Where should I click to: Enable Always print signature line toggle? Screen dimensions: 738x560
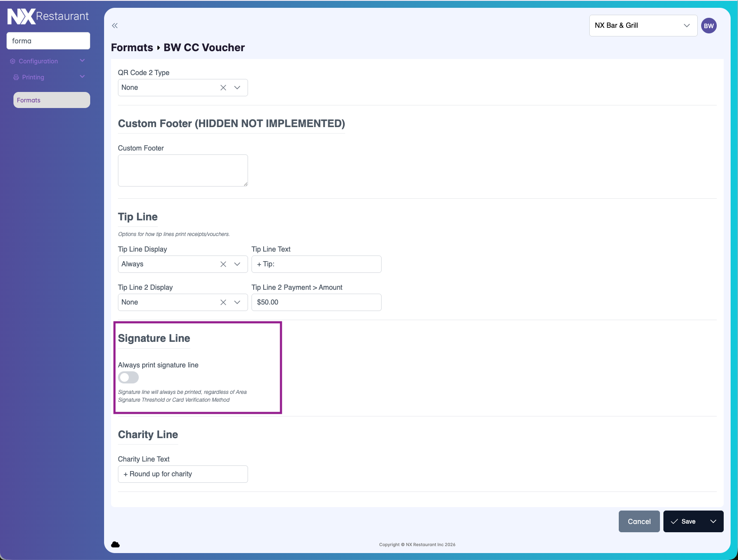click(x=128, y=377)
